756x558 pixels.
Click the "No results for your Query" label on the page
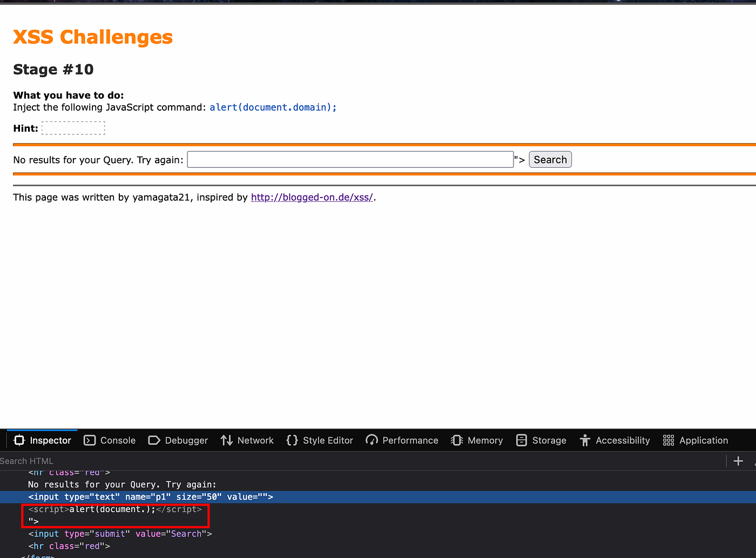pos(98,160)
